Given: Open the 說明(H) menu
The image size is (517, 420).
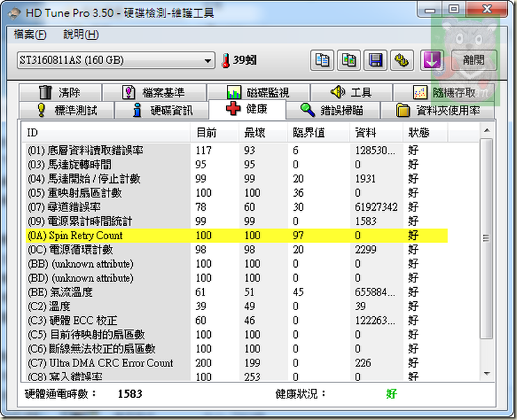Looking at the screenshot, I should [x=81, y=34].
